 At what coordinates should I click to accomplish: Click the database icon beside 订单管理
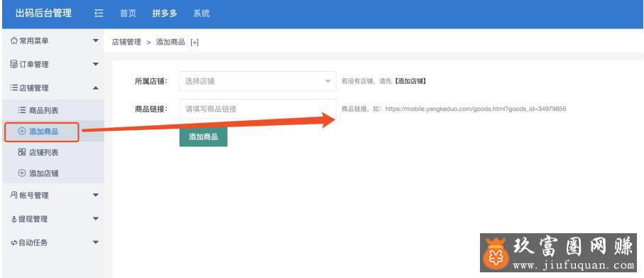coord(14,64)
